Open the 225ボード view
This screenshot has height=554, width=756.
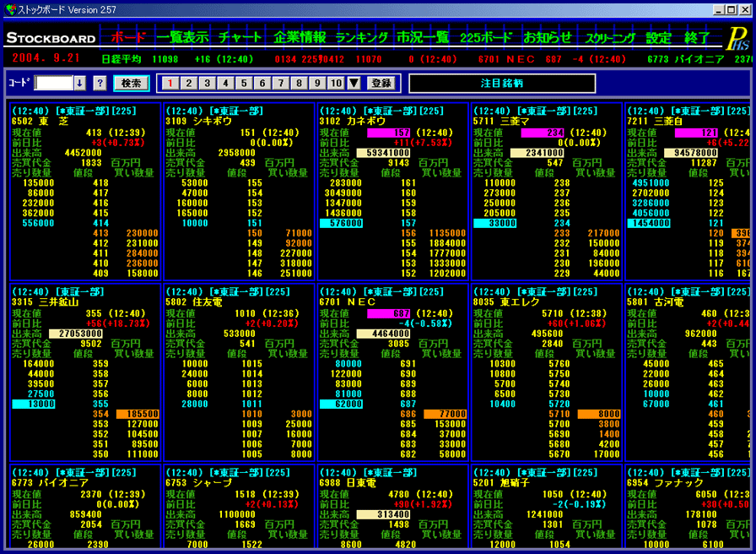tap(486, 38)
